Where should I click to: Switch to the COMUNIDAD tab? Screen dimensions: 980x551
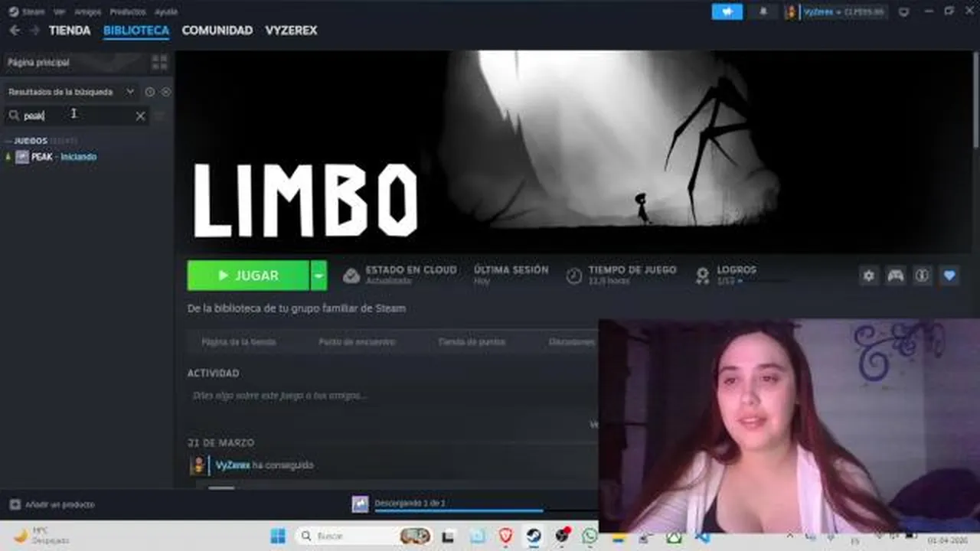coord(217,31)
